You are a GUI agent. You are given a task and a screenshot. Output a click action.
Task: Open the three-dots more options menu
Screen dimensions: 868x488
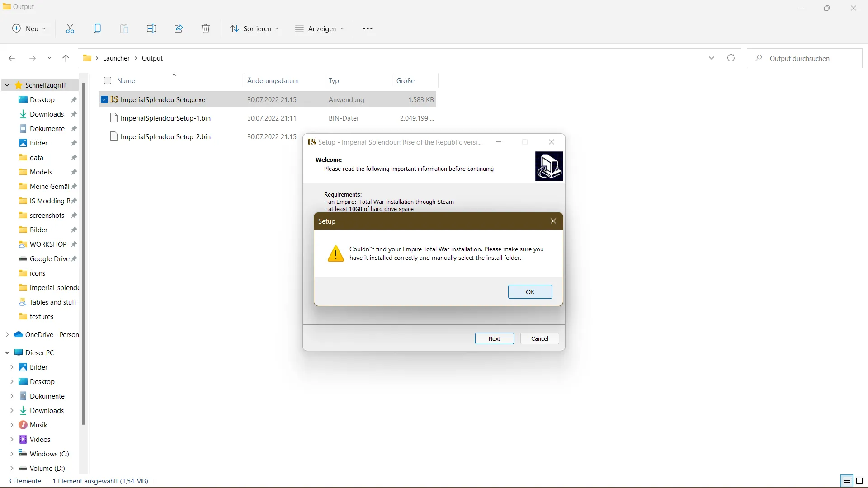pos(368,28)
